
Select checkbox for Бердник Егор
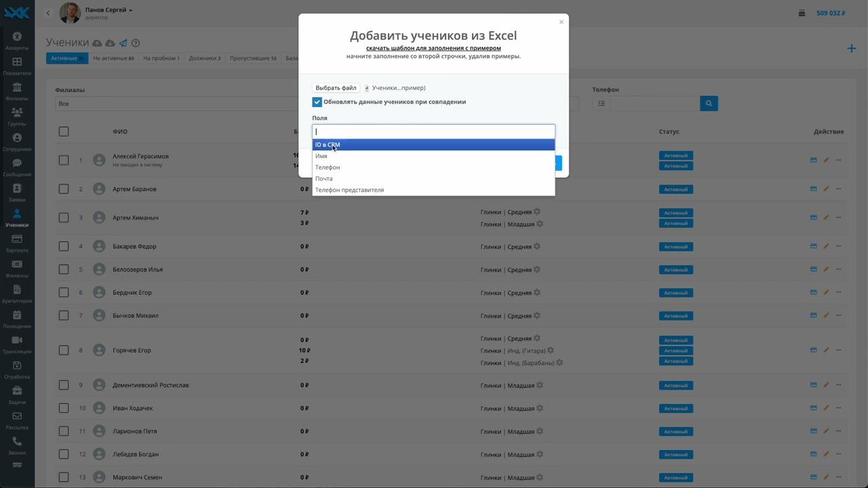[64, 293]
